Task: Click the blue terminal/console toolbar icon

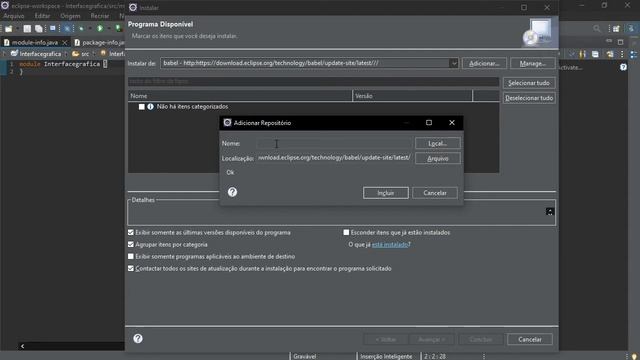Action: tap(53, 28)
